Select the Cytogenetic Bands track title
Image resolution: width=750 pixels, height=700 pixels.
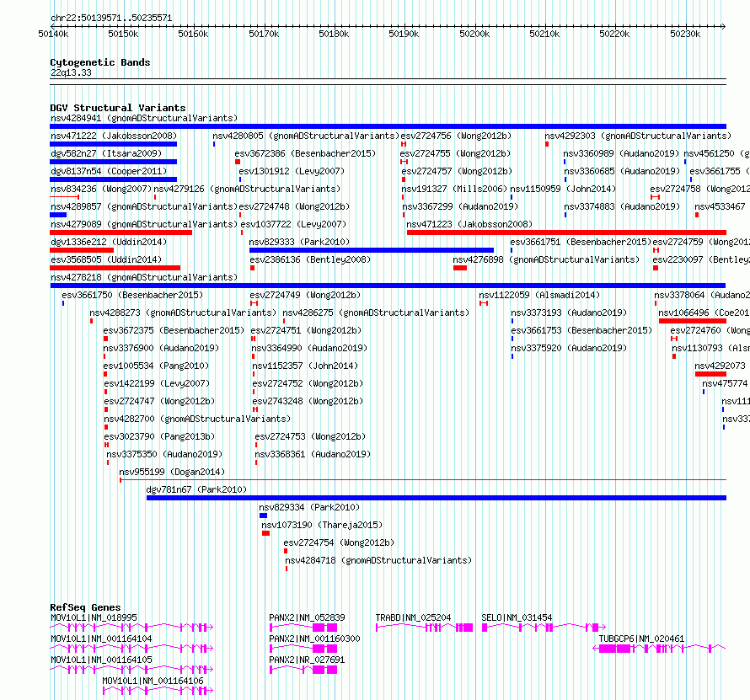pos(100,62)
